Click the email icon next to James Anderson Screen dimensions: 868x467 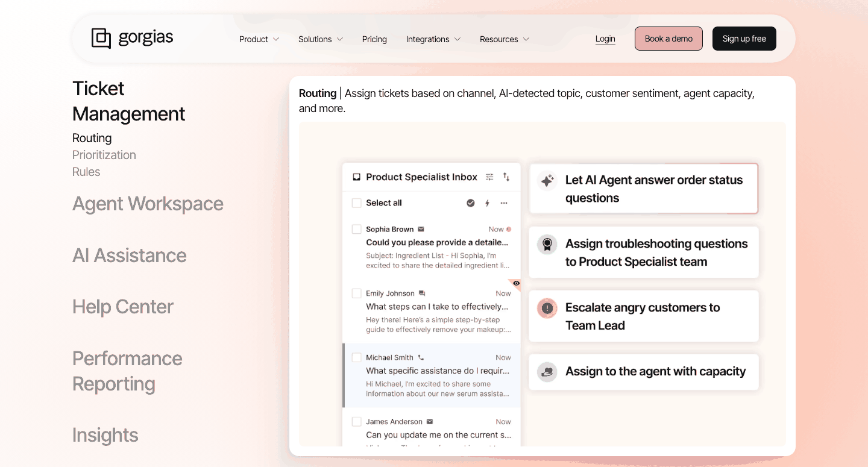430,422
